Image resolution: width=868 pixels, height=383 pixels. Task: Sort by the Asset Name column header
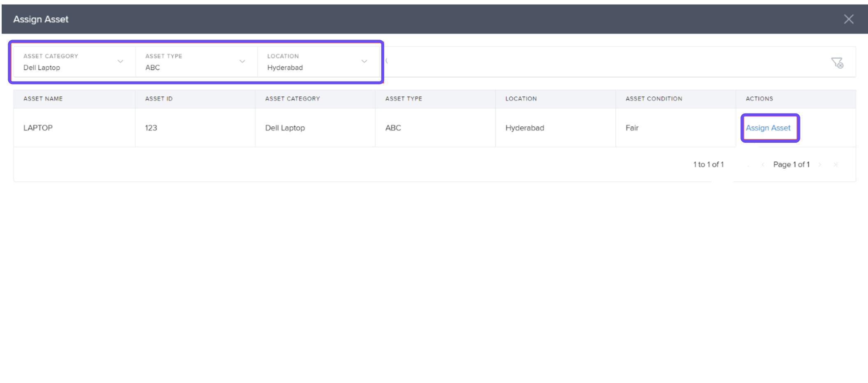tap(43, 99)
